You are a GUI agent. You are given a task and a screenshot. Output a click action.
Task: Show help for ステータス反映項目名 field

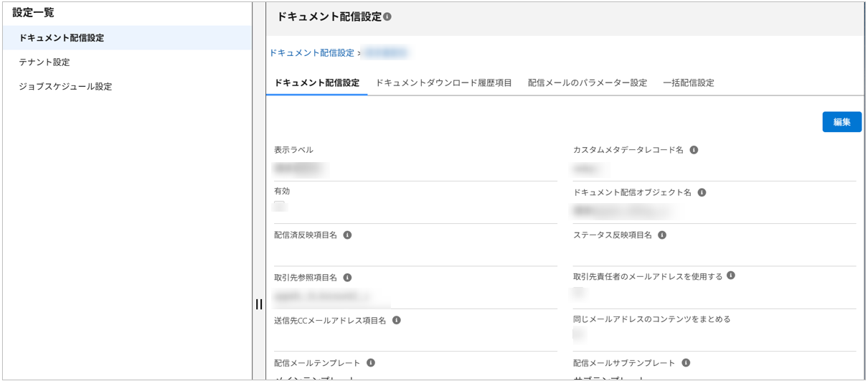662,235
